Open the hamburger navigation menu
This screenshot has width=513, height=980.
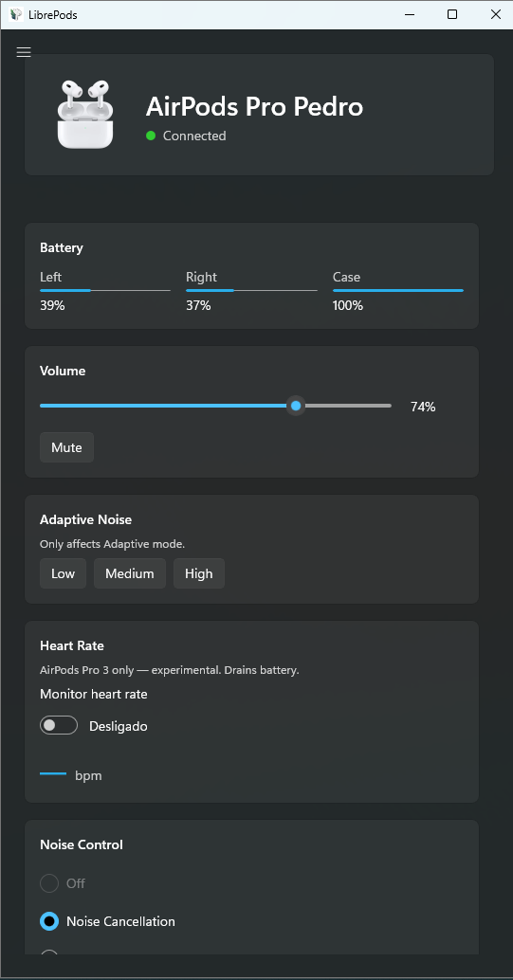point(24,52)
